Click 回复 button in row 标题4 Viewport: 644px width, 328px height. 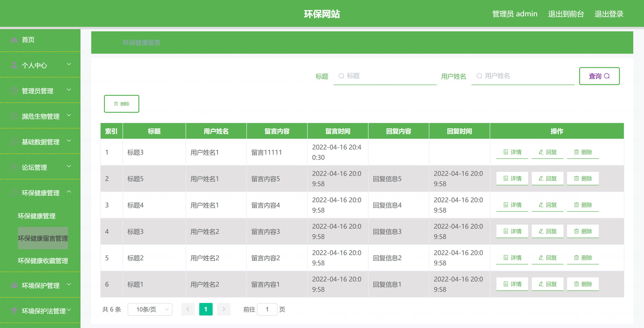pos(547,205)
